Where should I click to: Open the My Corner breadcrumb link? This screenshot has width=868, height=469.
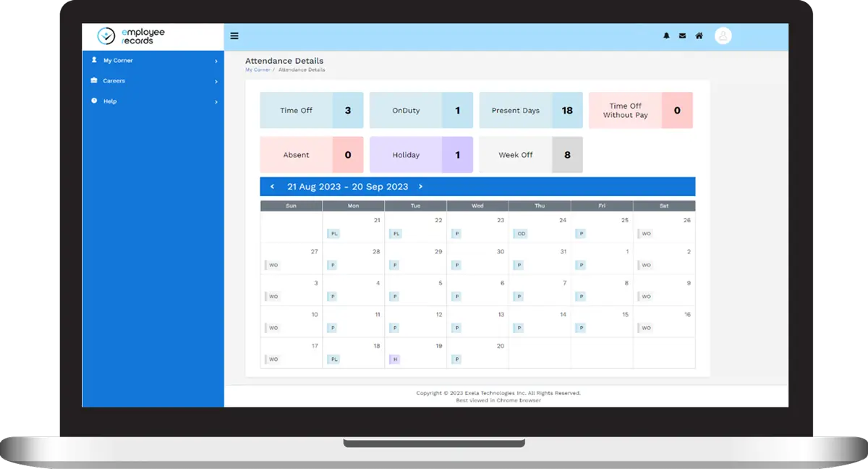[x=258, y=69]
